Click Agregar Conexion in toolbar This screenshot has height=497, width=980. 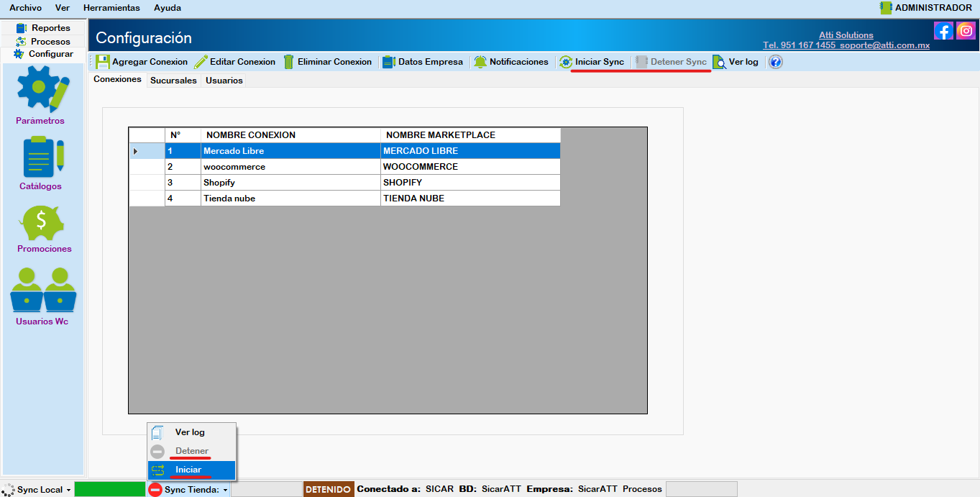point(142,62)
